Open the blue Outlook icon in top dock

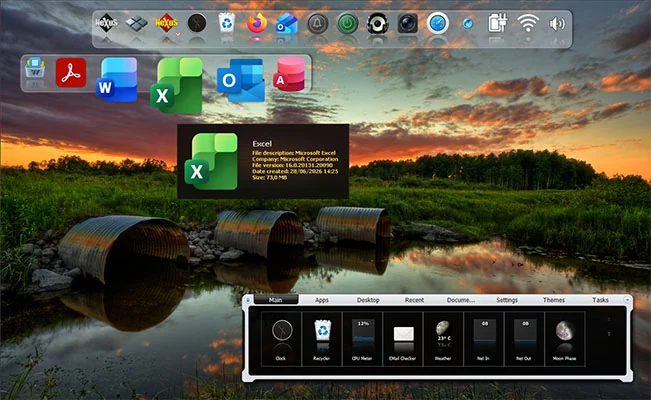(x=287, y=24)
